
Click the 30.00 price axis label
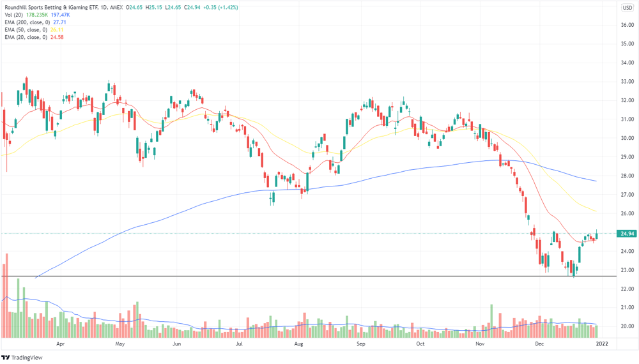point(627,138)
